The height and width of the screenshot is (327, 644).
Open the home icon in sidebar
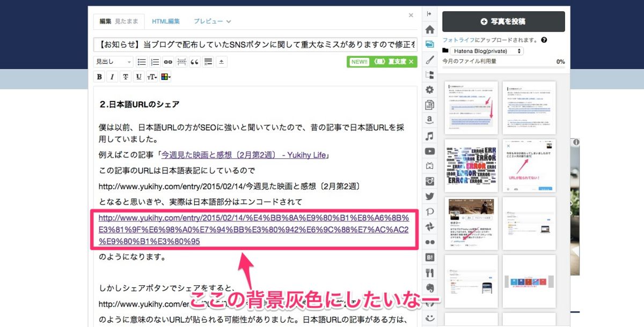coord(429,29)
